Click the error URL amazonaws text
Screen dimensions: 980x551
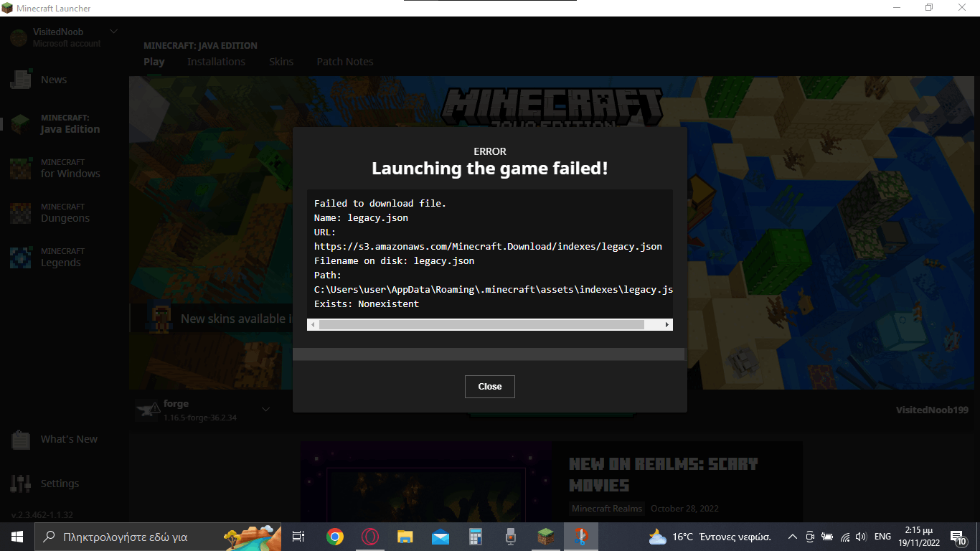pyautogui.click(x=488, y=246)
